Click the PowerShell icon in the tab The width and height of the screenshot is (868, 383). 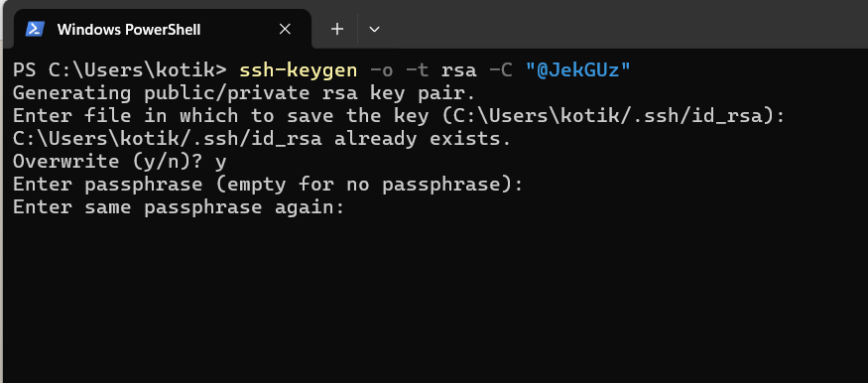point(35,30)
